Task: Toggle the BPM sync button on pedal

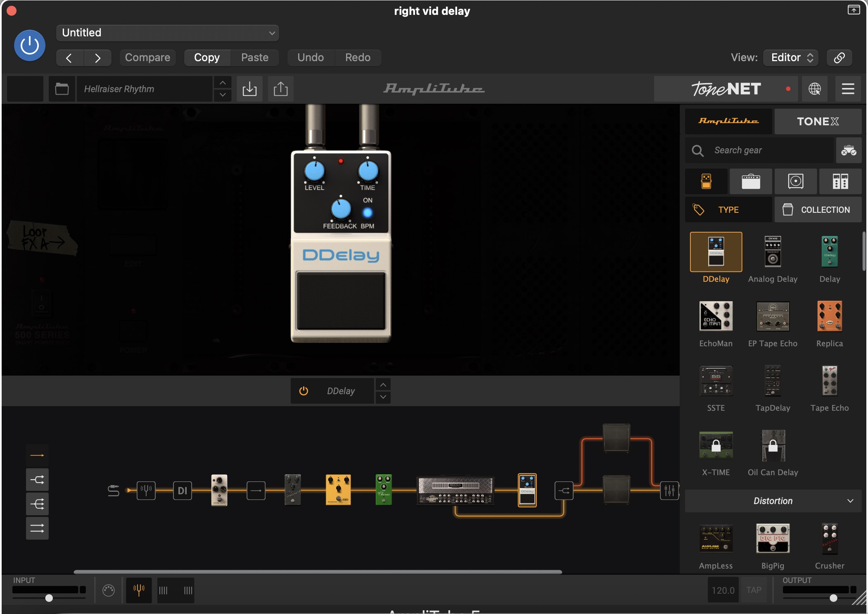Action: (x=367, y=213)
